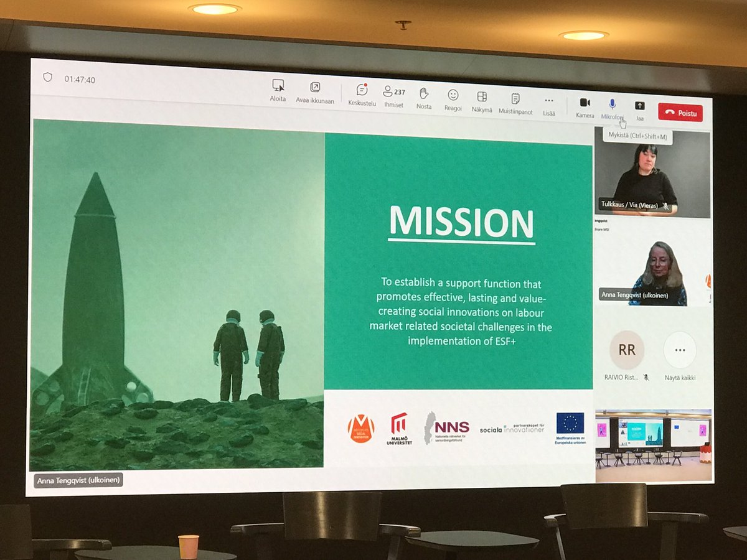Change layout via Näkymä view
The height and width of the screenshot is (560, 747).
[x=482, y=101]
